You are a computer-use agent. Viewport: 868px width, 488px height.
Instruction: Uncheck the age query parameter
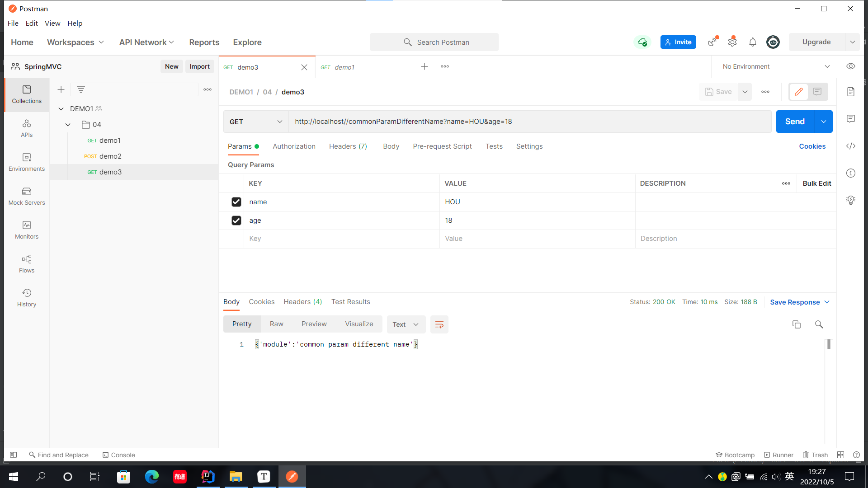(x=236, y=221)
